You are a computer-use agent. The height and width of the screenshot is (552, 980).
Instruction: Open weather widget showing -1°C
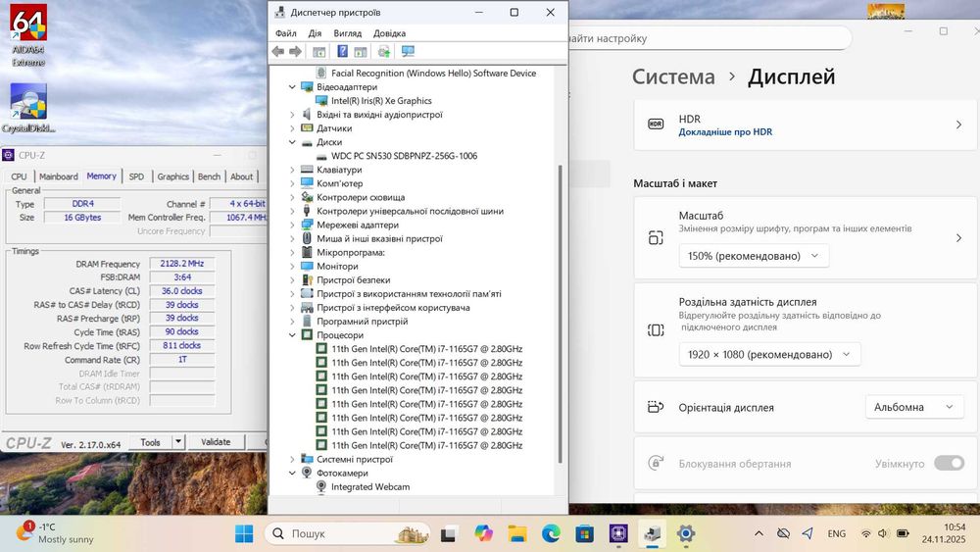55,533
